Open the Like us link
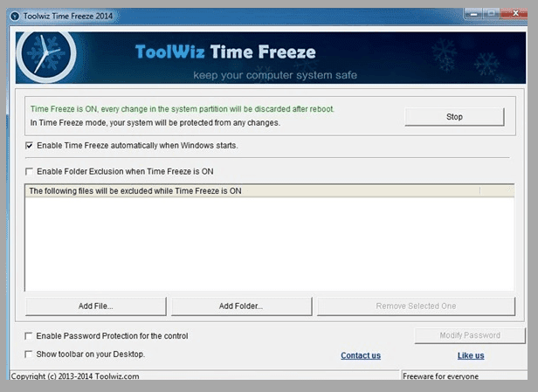The image size is (538, 392). [471, 355]
